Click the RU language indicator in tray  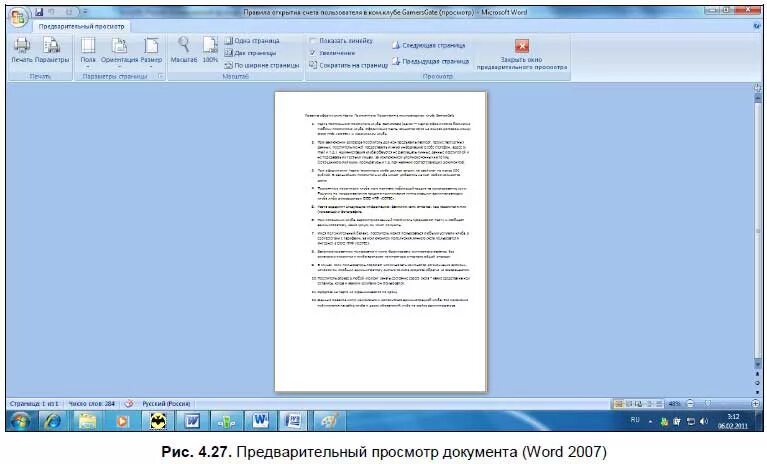[x=635, y=420]
